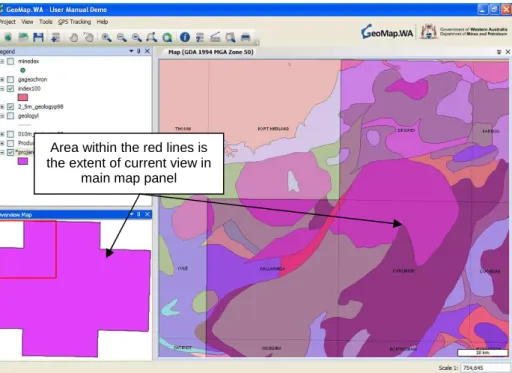Expand the gageochron layer tree node
512x373 pixels.
[2, 80]
